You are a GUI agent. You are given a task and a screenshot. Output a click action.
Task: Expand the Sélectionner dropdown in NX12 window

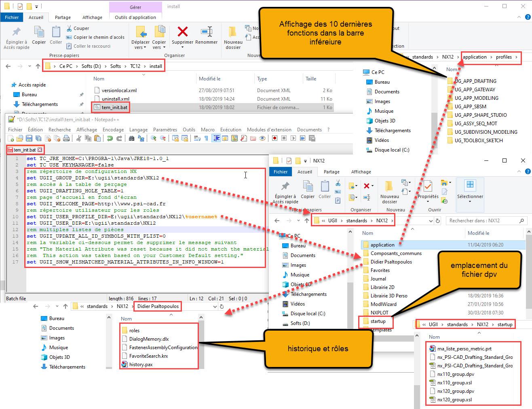(470, 201)
